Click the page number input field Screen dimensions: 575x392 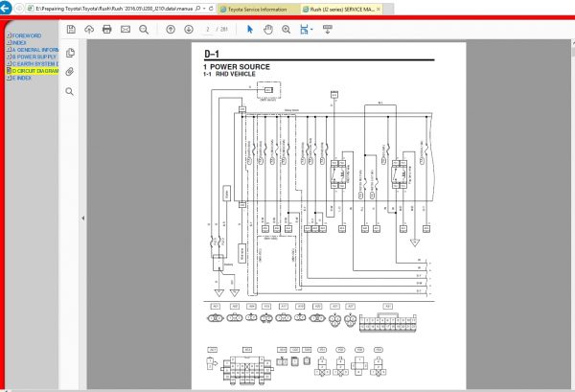(x=208, y=30)
